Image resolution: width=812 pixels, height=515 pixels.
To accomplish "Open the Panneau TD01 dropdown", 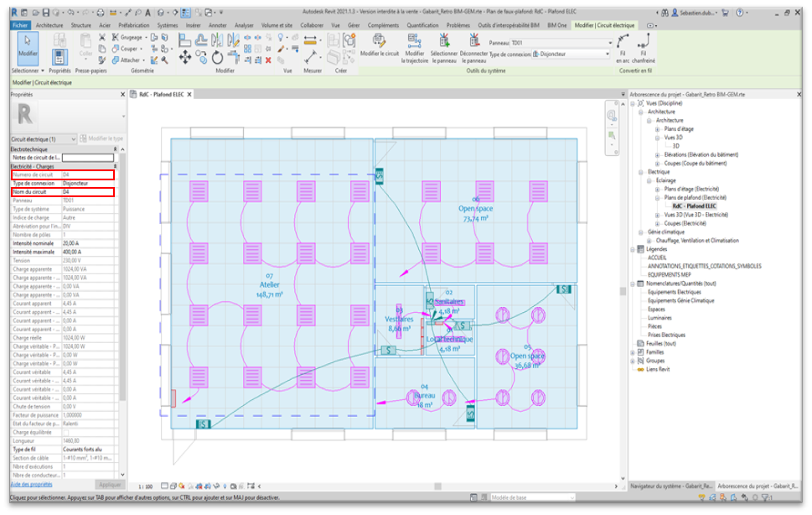I will tap(609, 43).
